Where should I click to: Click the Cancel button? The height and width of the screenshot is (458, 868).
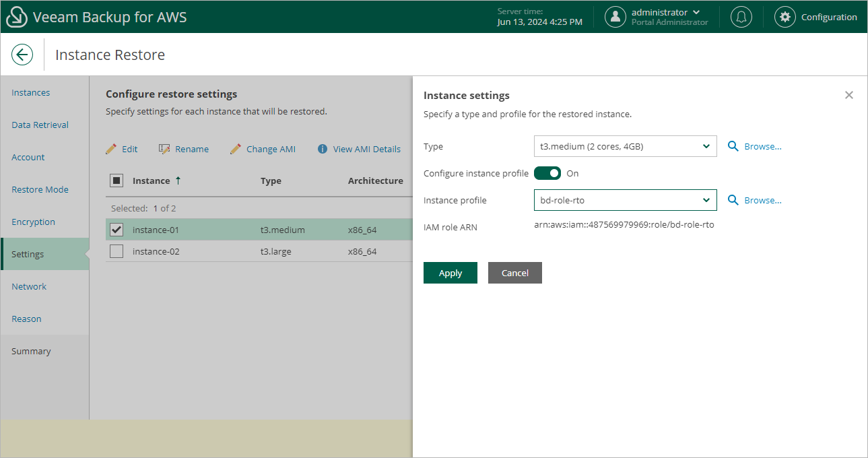click(515, 273)
